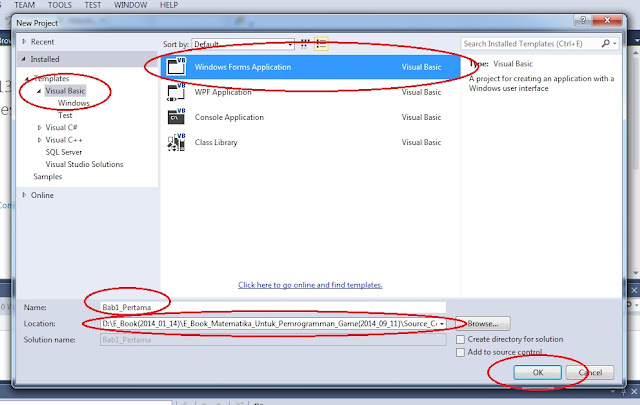The image size is (640, 405).
Task: Close the New Project dialog
Action: [x=607, y=20]
